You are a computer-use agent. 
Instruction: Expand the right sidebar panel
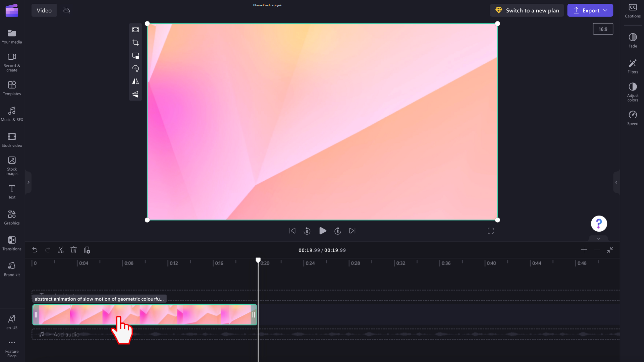click(x=616, y=182)
